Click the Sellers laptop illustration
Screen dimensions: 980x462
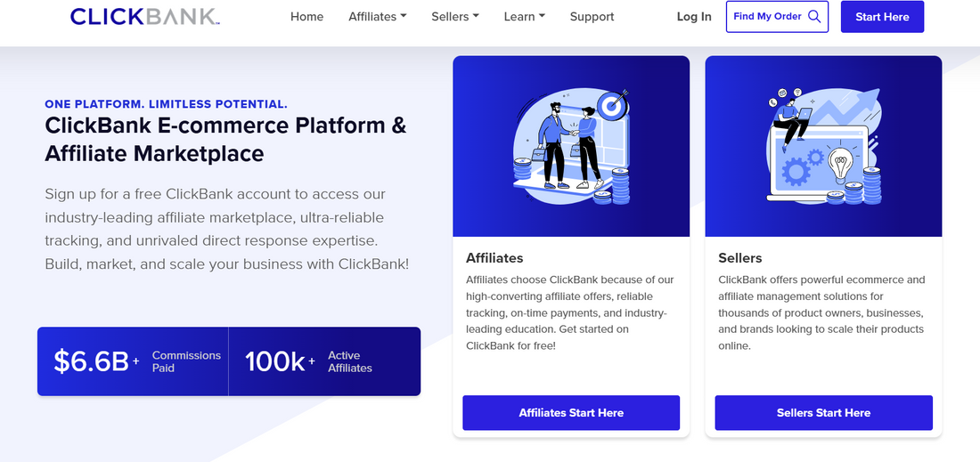[x=823, y=146]
